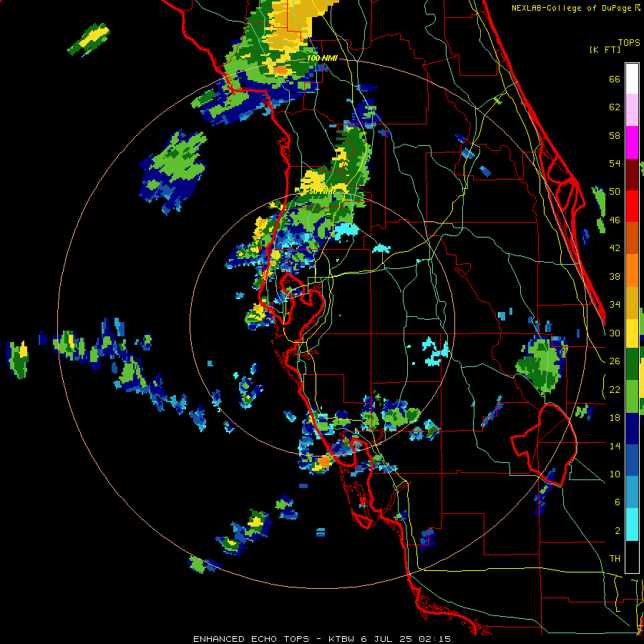The height and width of the screenshot is (644, 644).
Task: Select the 26 legend value
Action: point(615,361)
